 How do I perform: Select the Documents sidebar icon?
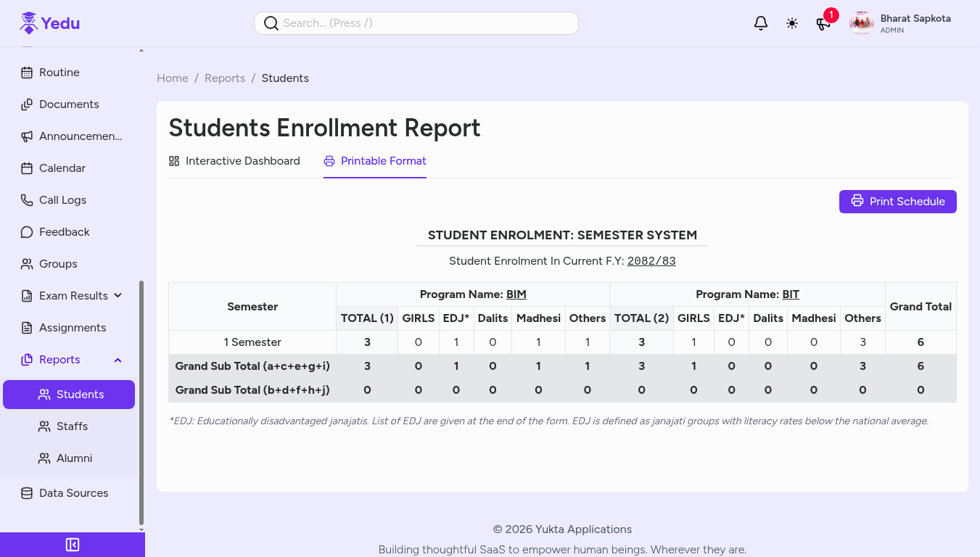tap(70, 104)
